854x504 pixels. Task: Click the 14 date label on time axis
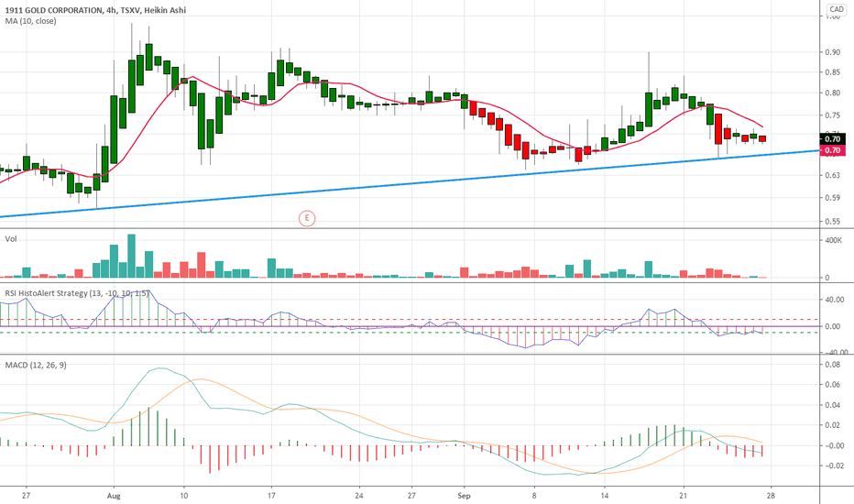click(x=605, y=496)
